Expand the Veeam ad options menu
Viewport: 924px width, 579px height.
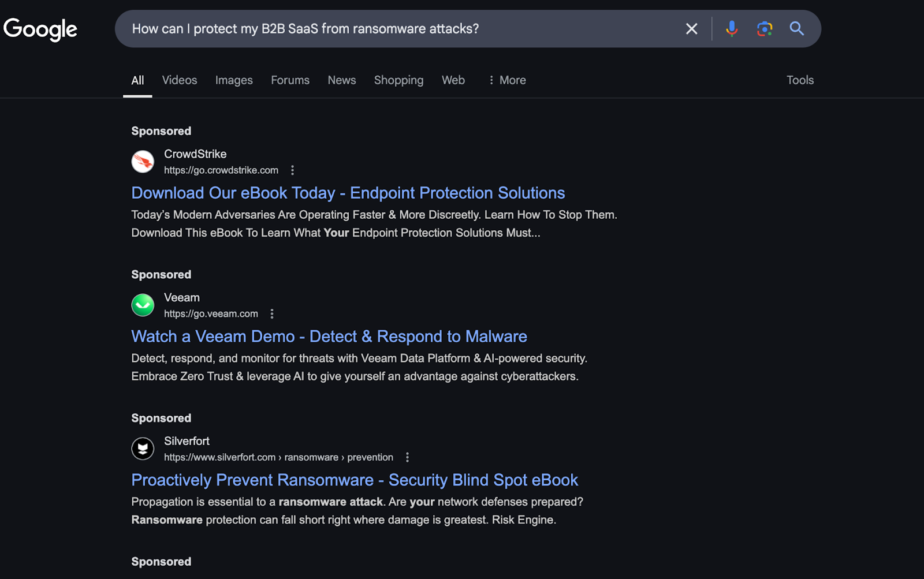pos(272,313)
